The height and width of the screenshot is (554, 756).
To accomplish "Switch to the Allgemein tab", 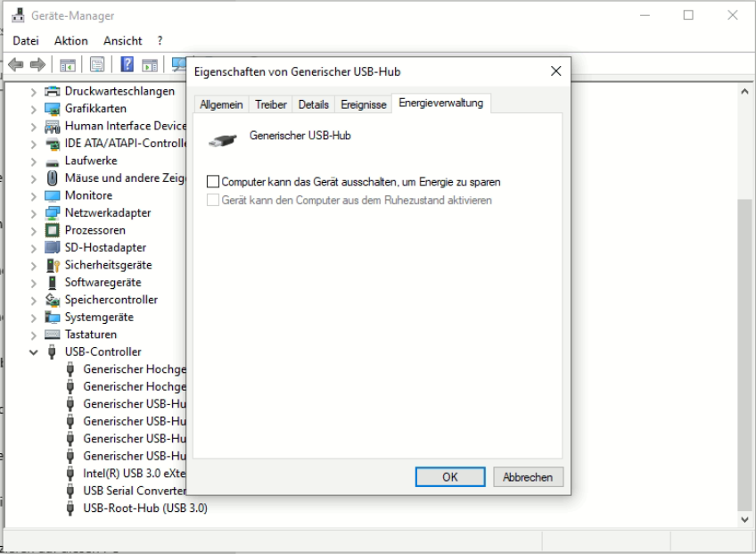I will click(221, 104).
